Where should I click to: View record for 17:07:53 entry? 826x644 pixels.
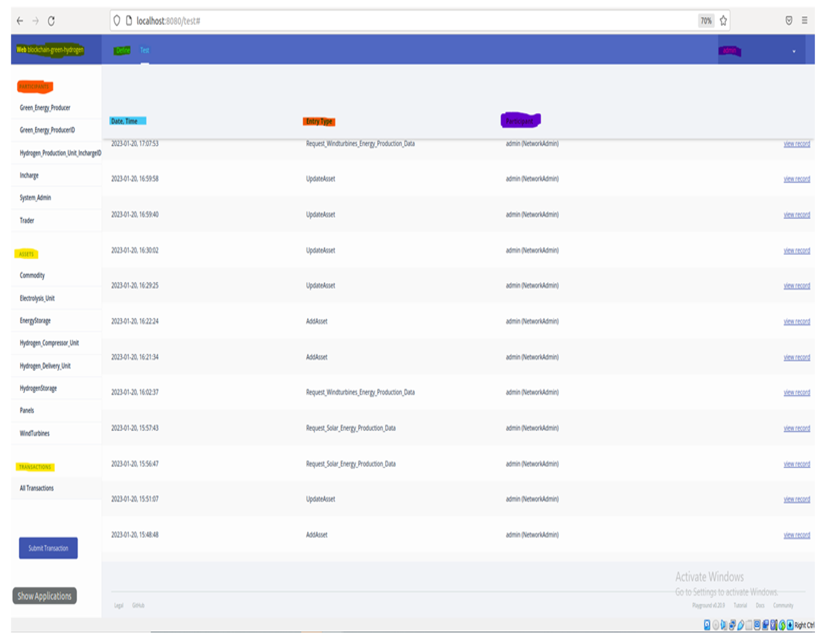(x=796, y=144)
